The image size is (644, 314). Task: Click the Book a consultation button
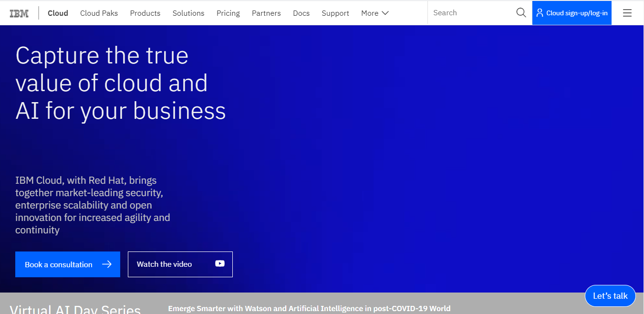click(x=68, y=264)
